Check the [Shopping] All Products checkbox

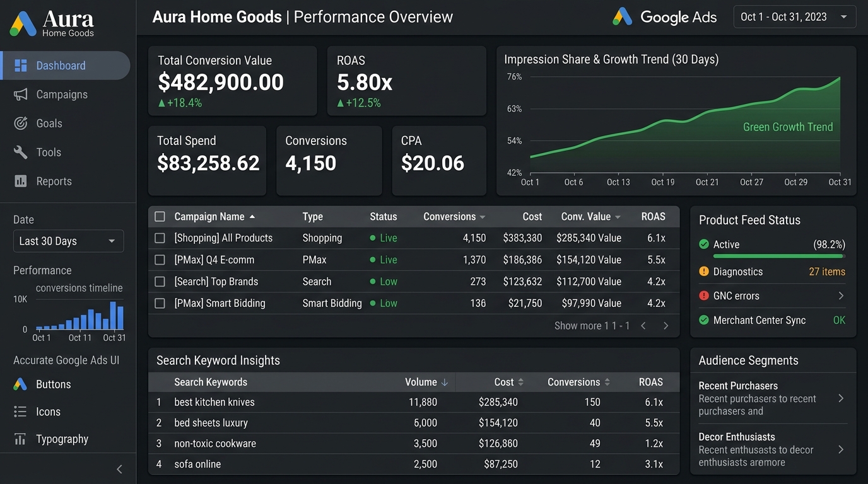click(x=160, y=238)
